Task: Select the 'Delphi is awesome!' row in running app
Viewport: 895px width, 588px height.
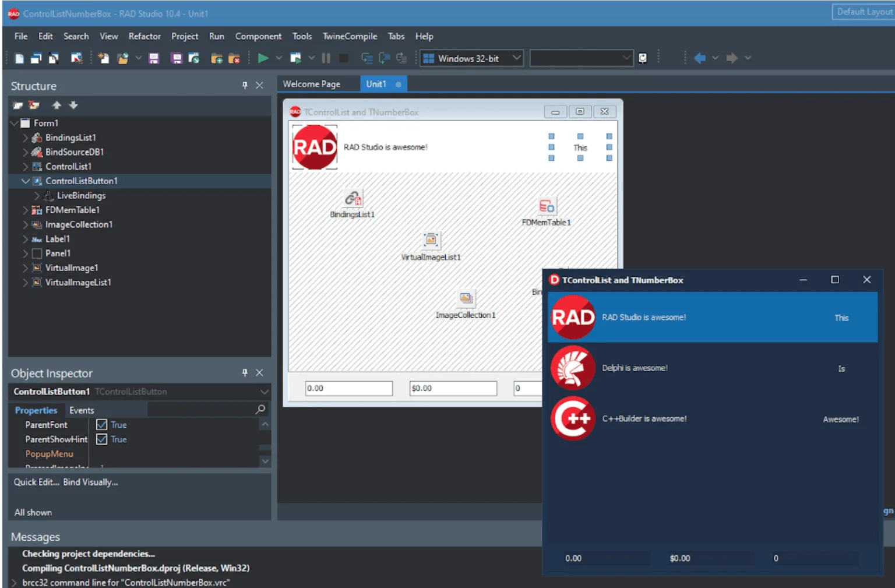Action: click(713, 368)
